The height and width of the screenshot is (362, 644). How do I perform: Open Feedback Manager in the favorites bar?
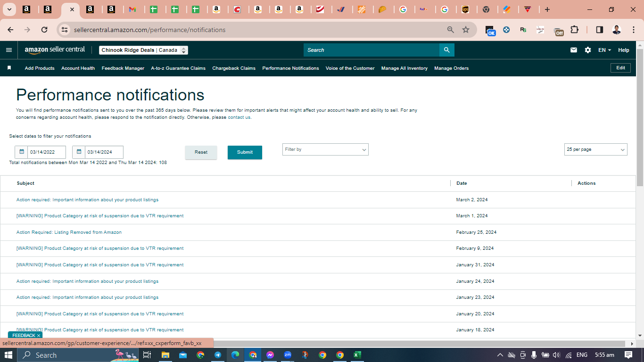(123, 68)
